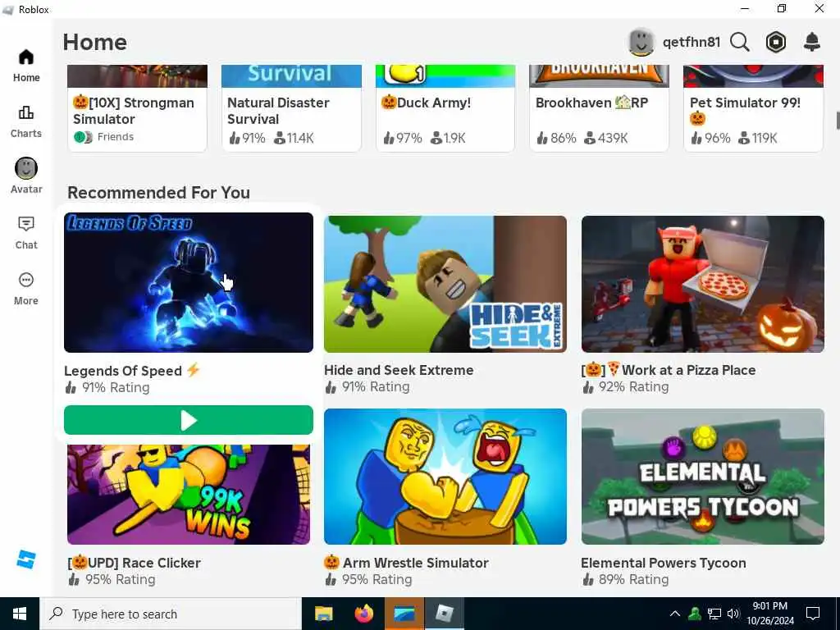Click the 91% Rating under Hide and Seek Extreme
This screenshot has width=840, height=630.
[367, 387]
